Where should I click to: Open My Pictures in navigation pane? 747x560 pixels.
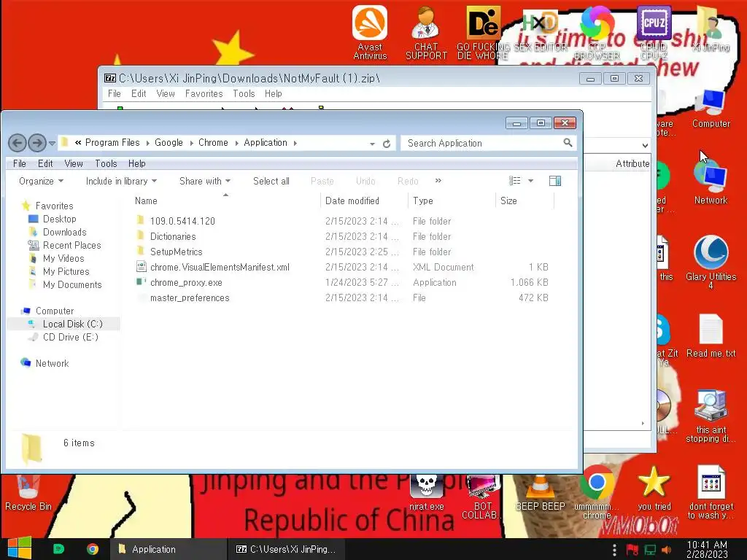[66, 271]
